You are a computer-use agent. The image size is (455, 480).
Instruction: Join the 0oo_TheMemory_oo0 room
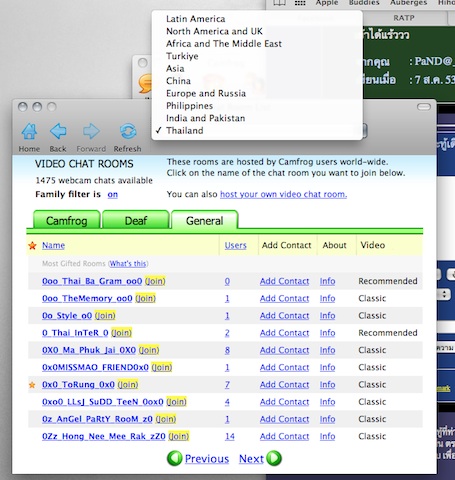145,299
